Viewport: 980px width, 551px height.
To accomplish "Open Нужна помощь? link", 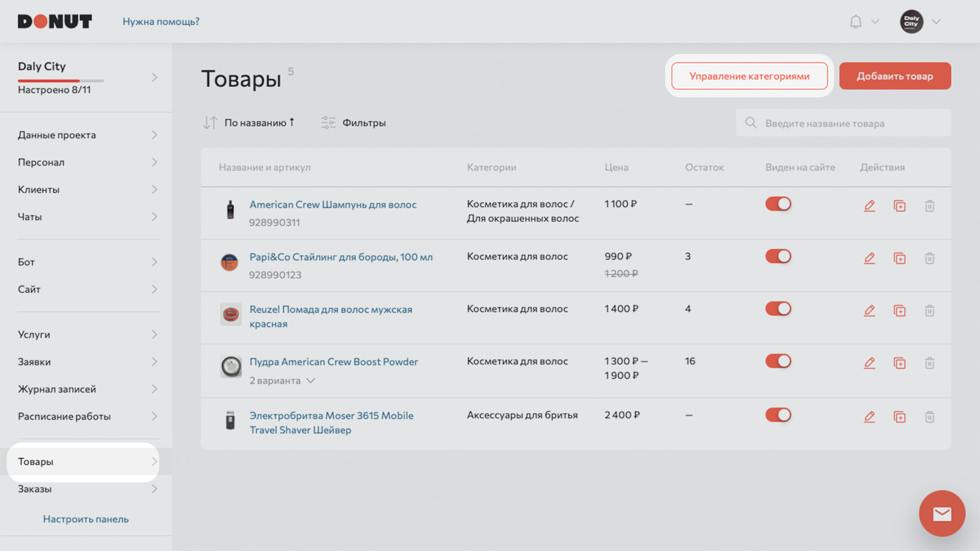I will [x=161, y=21].
